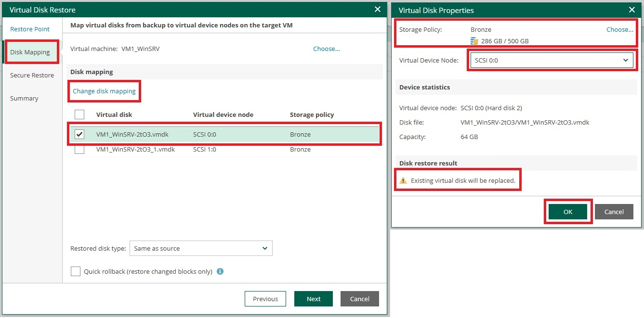644x318 pixels.
Task: Click the warning icon in Disk restore result
Action: point(403,181)
